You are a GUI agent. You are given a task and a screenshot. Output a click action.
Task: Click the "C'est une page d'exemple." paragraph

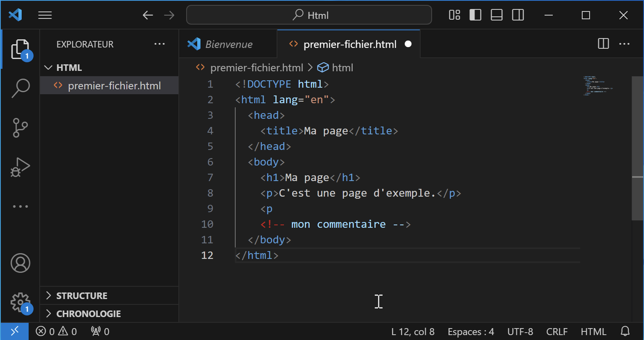click(x=357, y=193)
